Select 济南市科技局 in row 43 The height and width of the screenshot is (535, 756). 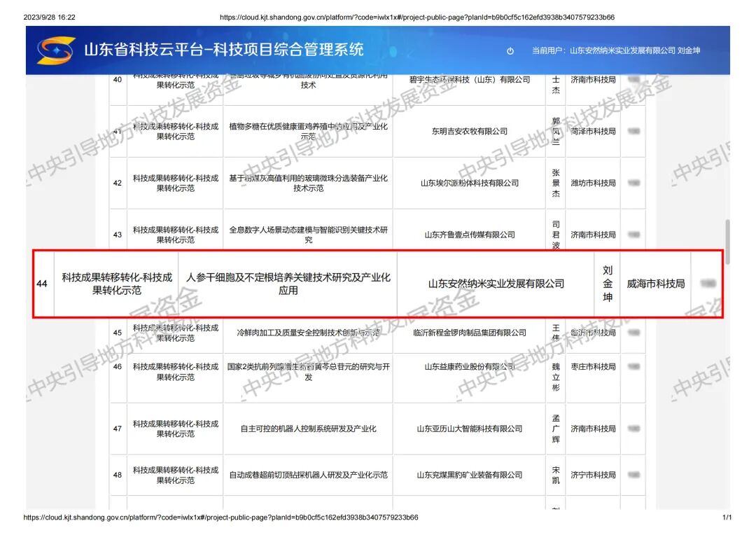click(x=593, y=235)
